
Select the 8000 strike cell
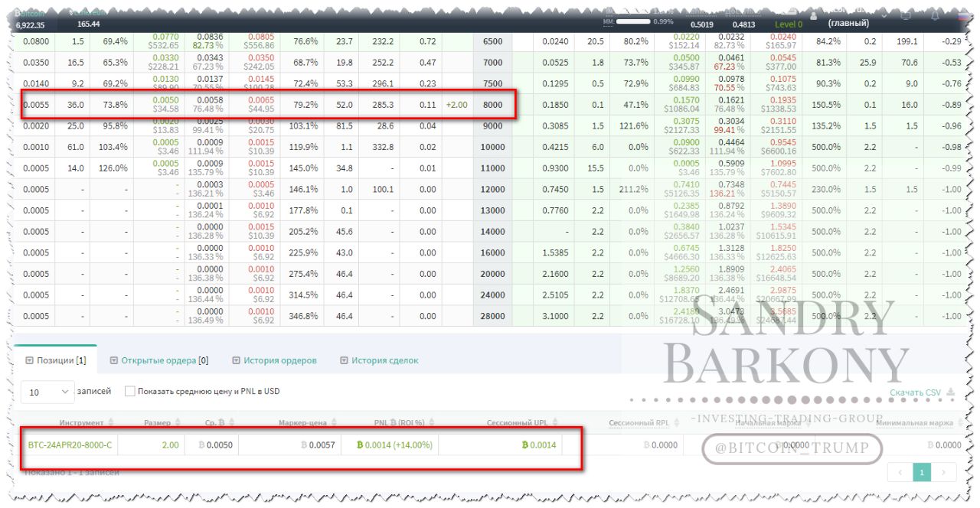tap(493, 105)
